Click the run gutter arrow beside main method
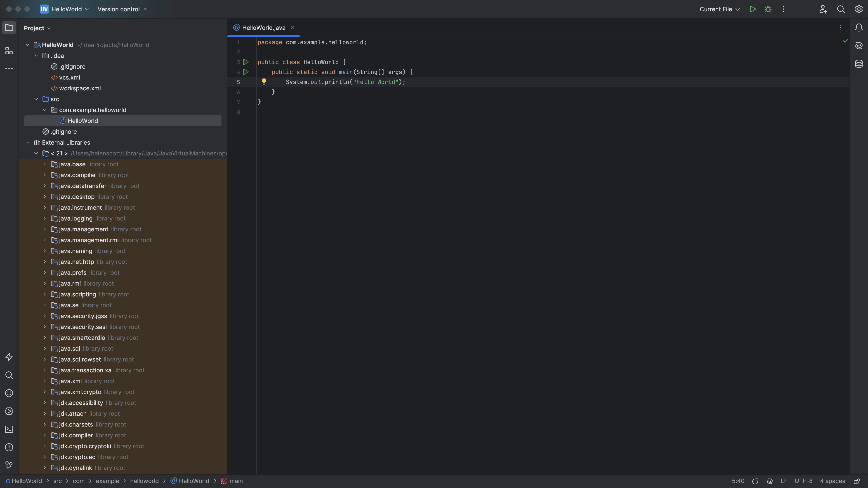 [x=246, y=72]
